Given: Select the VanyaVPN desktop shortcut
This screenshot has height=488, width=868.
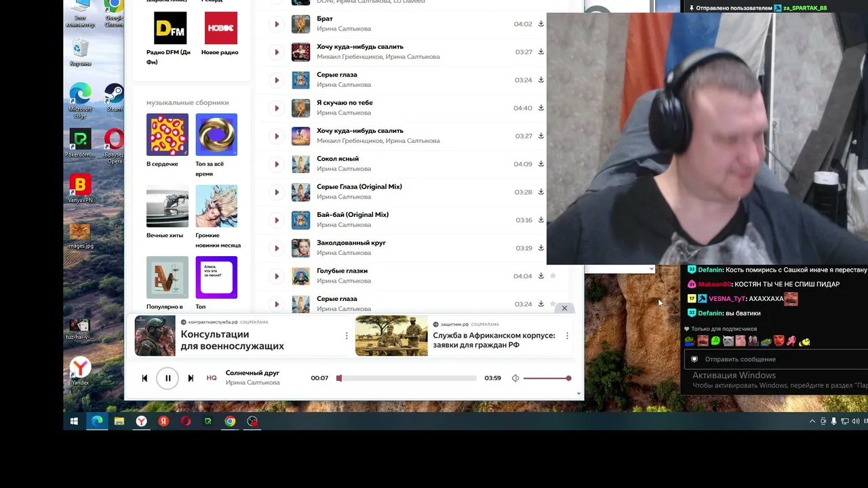Looking at the screenshot, I should coord(80,189).
